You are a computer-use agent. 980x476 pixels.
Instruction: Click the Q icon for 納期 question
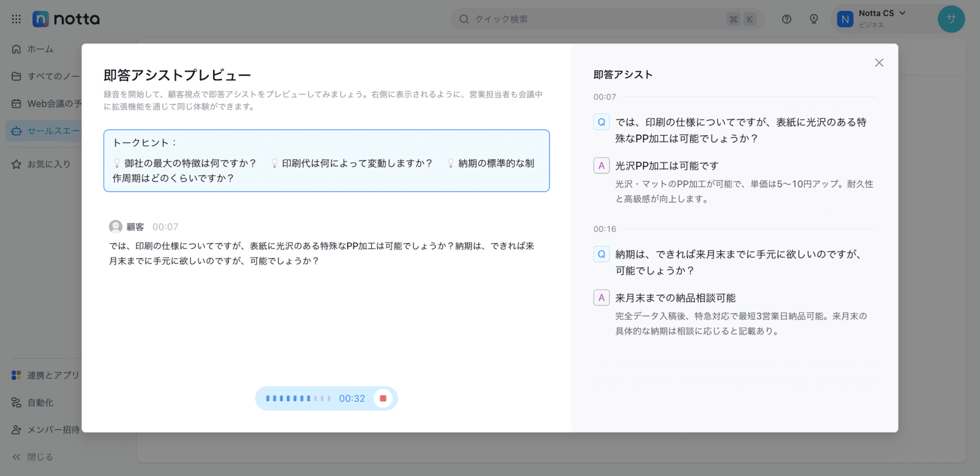(x=601, y=254)
